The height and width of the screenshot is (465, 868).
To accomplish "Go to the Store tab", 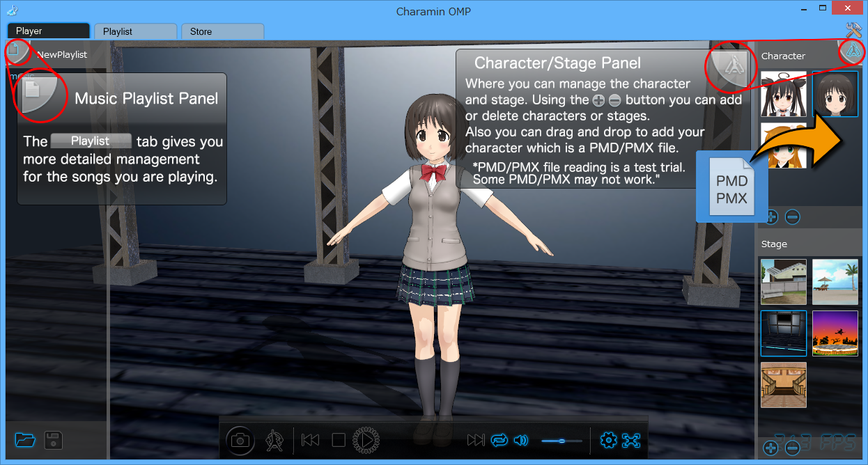I will click(x=223, y=31).
